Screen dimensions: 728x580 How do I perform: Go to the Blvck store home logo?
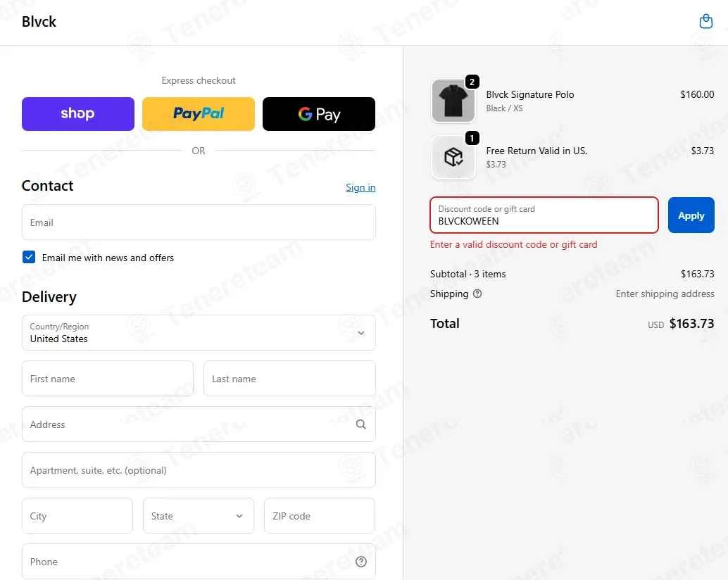[x=39, y=22]
